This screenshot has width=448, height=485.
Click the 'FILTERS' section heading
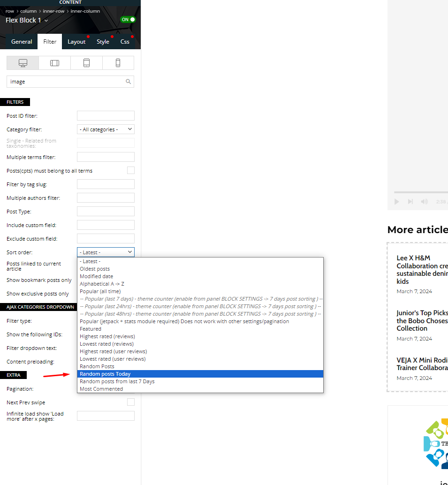pos(15,102)
